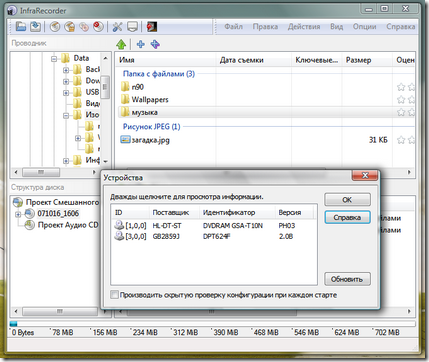Click the Devices drive toolbar icon
The width and height of the screenshot is (429, 362).
pyautogui.click(x=132, y=27)
